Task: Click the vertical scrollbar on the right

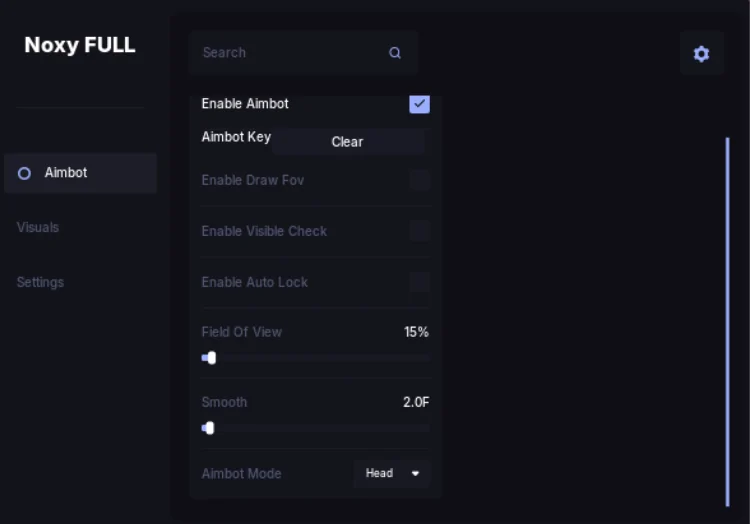Action: [728, 322]
